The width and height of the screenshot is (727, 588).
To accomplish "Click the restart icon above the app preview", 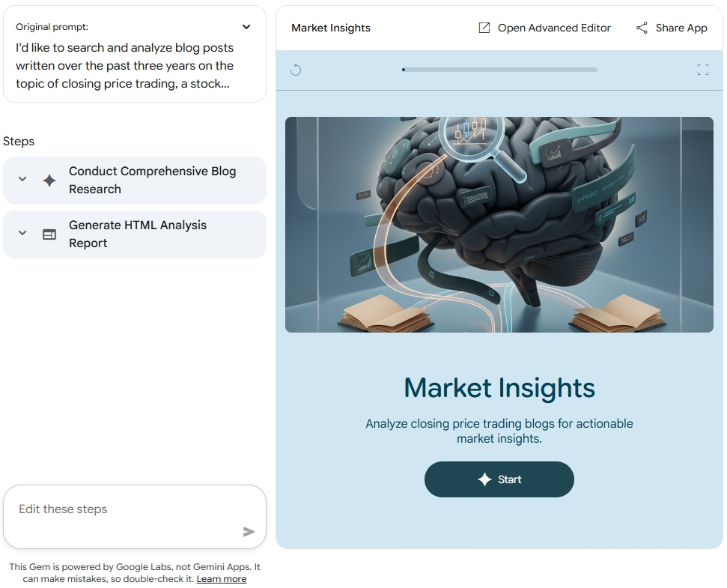I will [x=296, y=70].
